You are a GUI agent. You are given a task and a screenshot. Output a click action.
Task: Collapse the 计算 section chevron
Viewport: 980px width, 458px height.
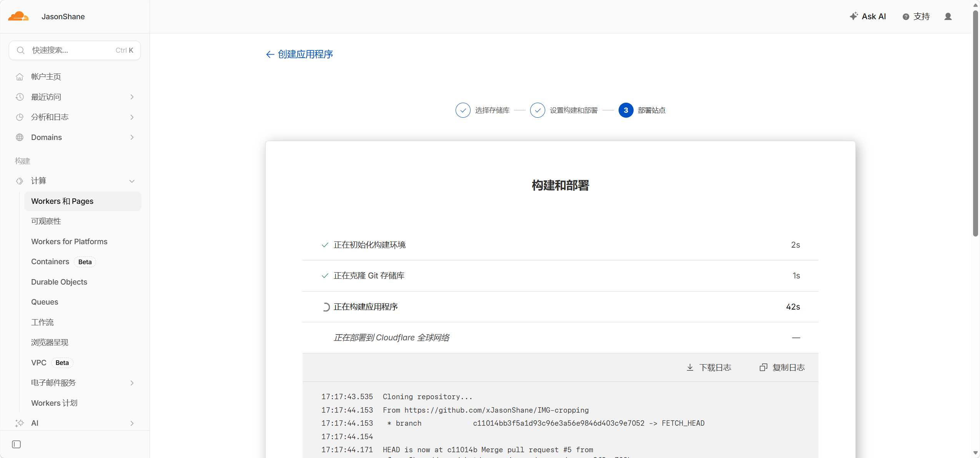[x=132, y=181]
